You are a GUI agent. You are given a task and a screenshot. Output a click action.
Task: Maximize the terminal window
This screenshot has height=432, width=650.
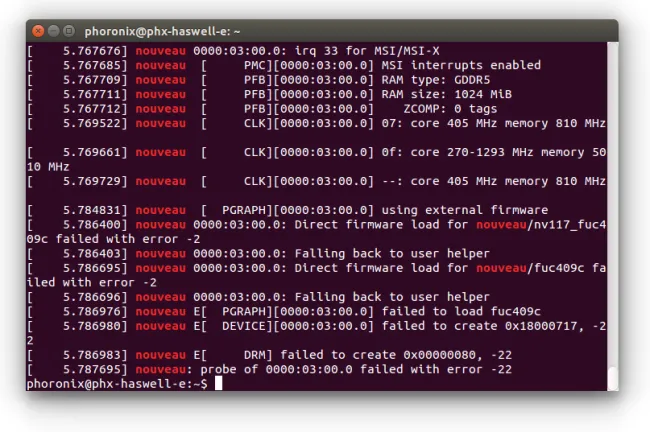pyautogui.click(x=69, y=31)
